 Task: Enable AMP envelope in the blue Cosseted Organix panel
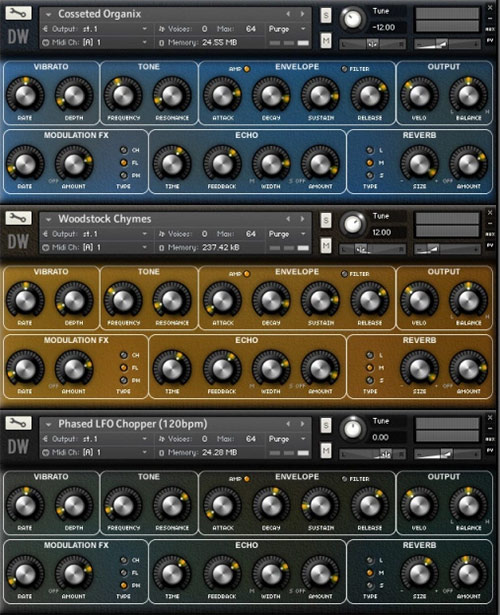click(247, 69)
